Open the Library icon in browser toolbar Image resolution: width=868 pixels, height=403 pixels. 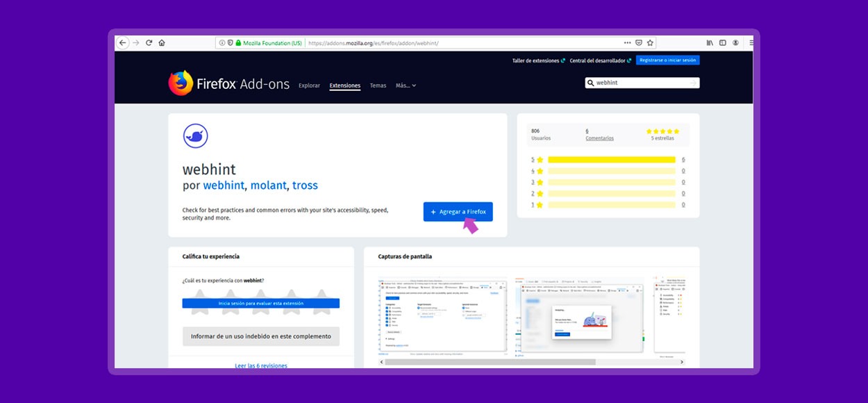point(710,43)
